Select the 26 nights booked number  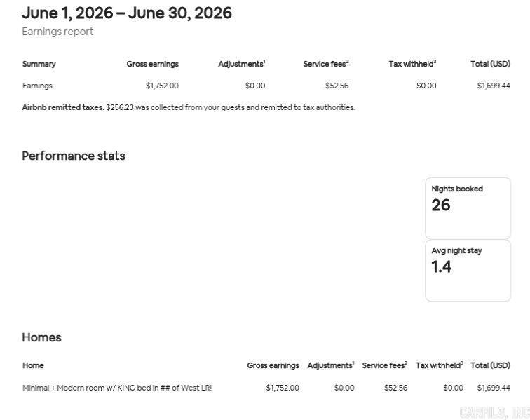441,205
